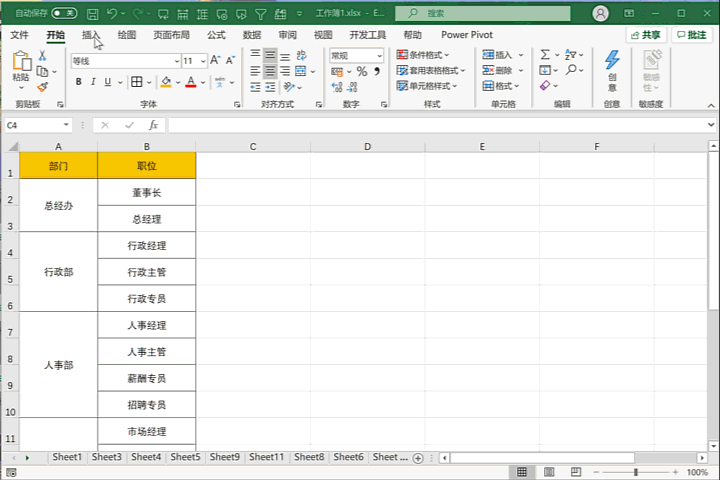Click the Sort and Filter icon
This screenshot has height=480, width=720.
point(571,55)
